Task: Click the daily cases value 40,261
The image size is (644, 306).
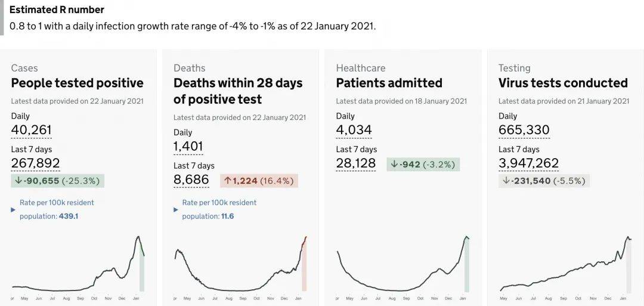Action: click(x=31, y=130)
